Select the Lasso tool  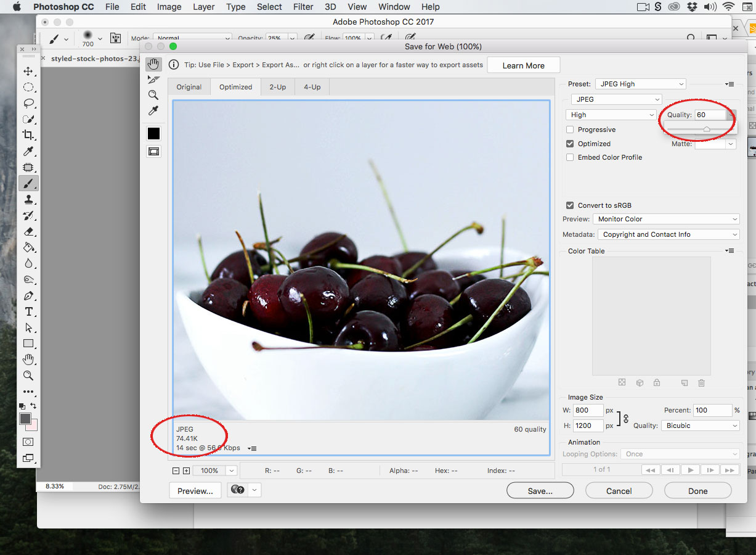[28, 104]
